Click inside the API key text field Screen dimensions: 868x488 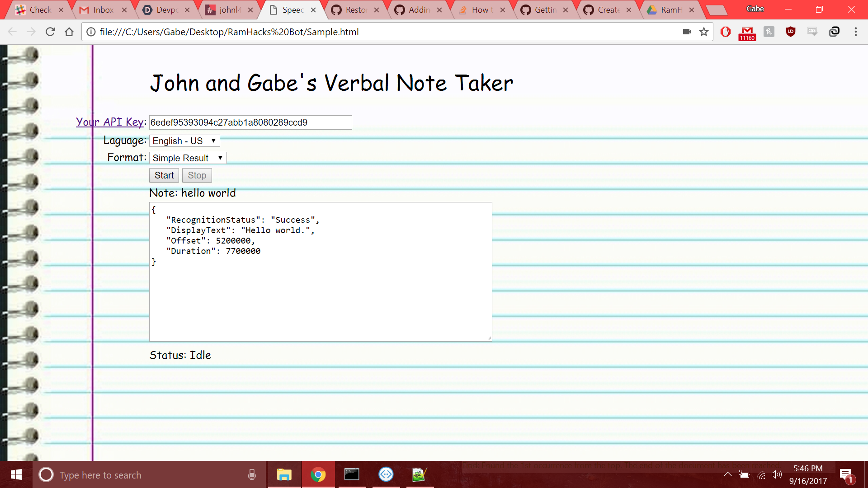[250, 122]
